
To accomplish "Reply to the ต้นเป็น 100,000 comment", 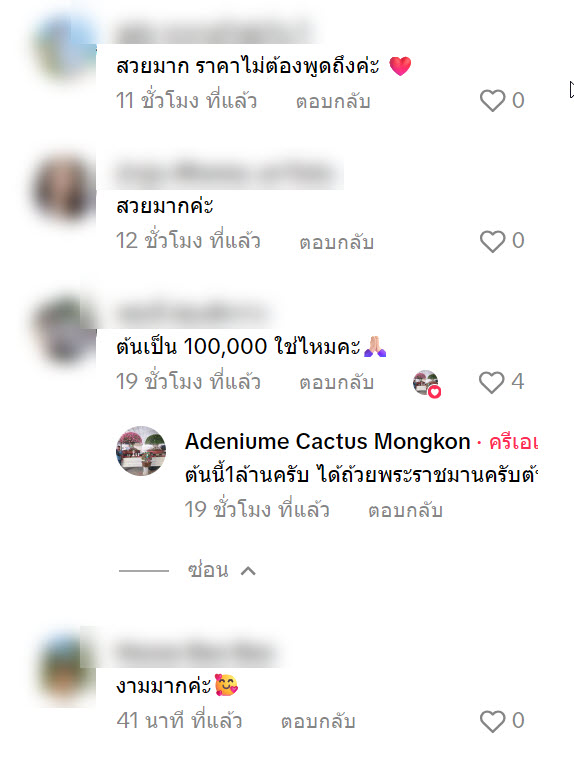I will pyautogui.click(x=337, y=383).
